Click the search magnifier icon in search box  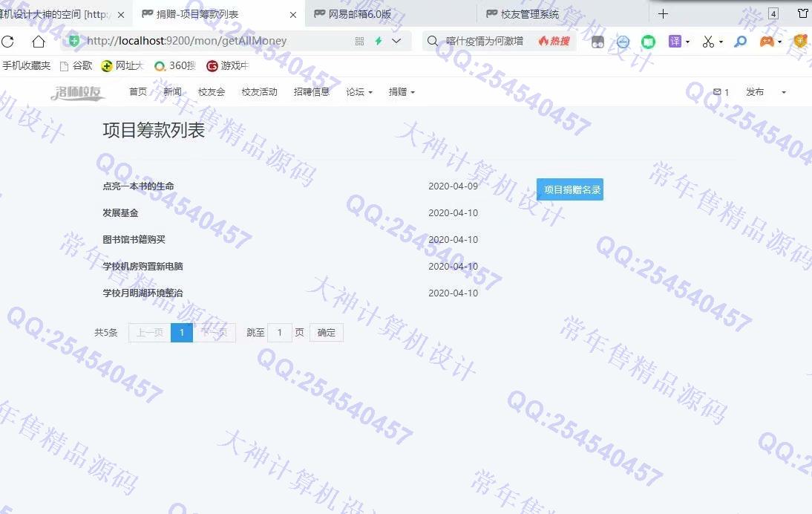pos(433,41)
